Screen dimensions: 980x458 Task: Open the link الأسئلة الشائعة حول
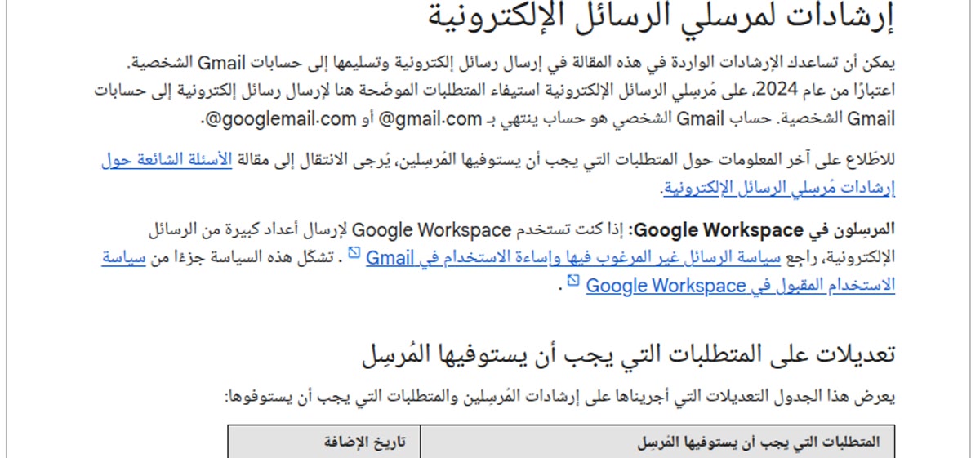coord(167,162)
